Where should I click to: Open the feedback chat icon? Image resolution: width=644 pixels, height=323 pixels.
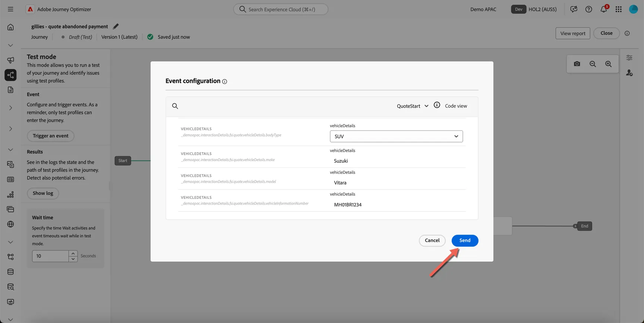point(574,9)
